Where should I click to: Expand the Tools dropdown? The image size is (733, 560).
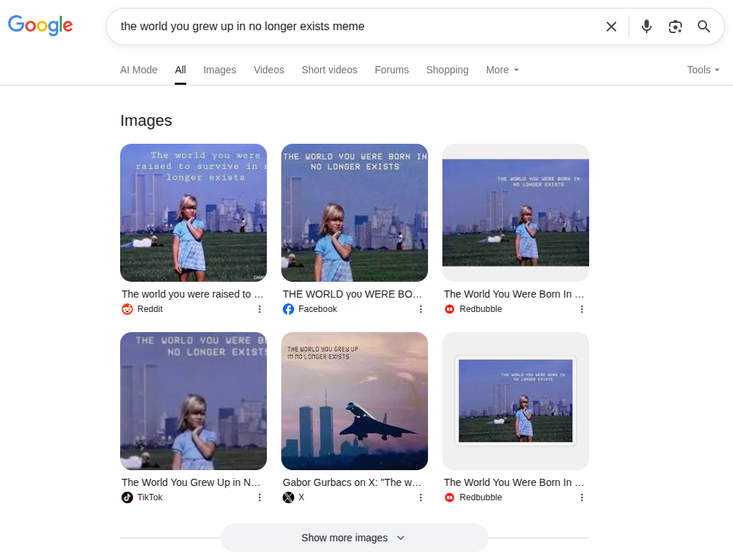tap(703, 70)
